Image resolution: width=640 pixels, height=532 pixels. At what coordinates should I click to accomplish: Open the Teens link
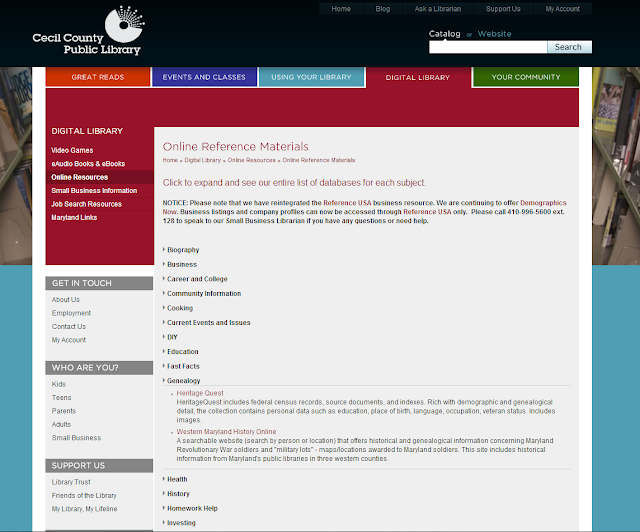pos(61,398)
